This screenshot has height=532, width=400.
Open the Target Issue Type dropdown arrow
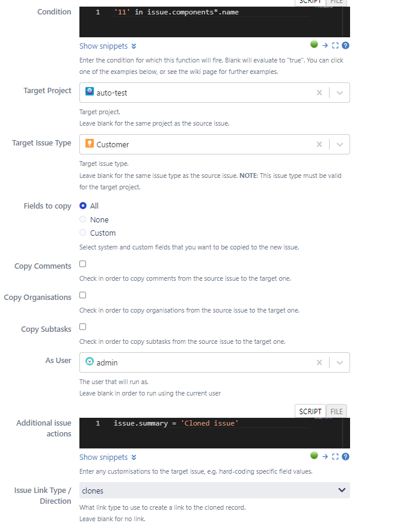340,144
